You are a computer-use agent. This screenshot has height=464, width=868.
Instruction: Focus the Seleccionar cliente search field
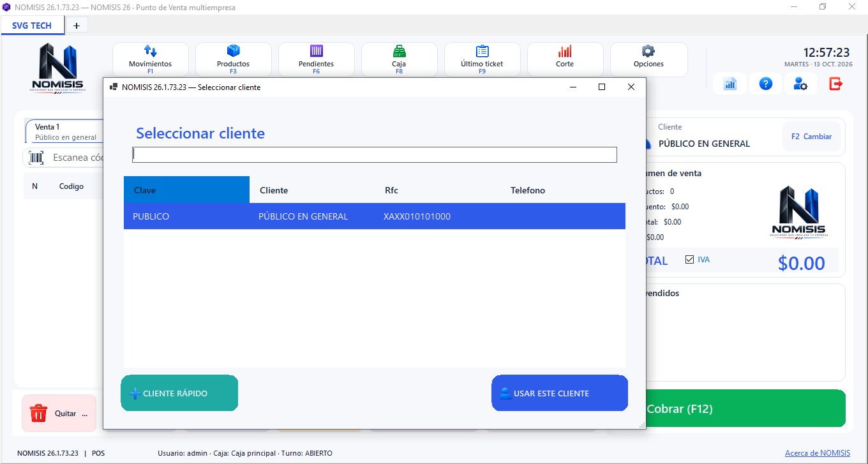pyautogui.click(x=375, y=154)
